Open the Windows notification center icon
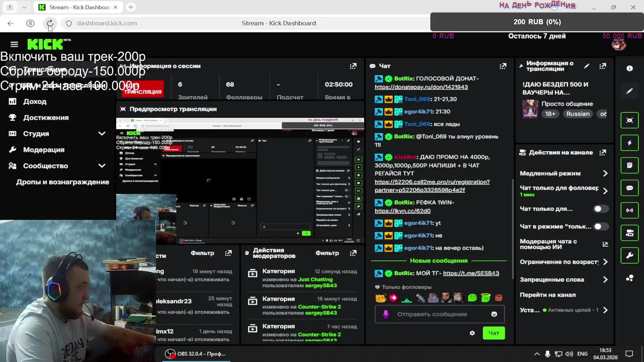644x362 pixels. coord(629,354)
